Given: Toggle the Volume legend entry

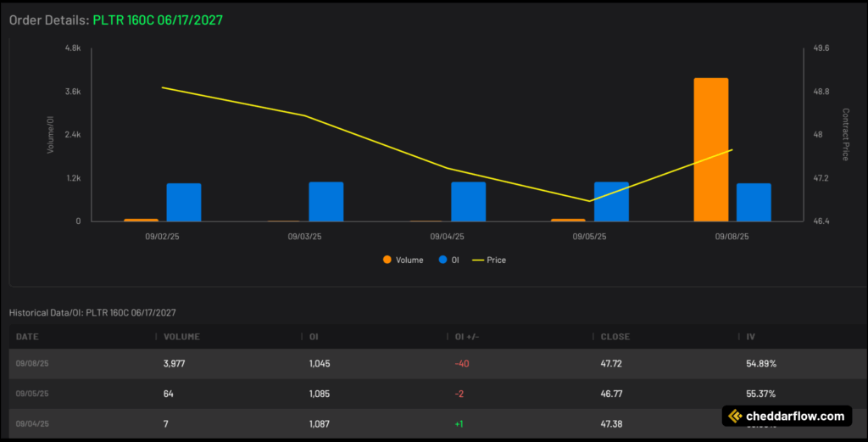Looking at the screenshot, I should [403, 260].
